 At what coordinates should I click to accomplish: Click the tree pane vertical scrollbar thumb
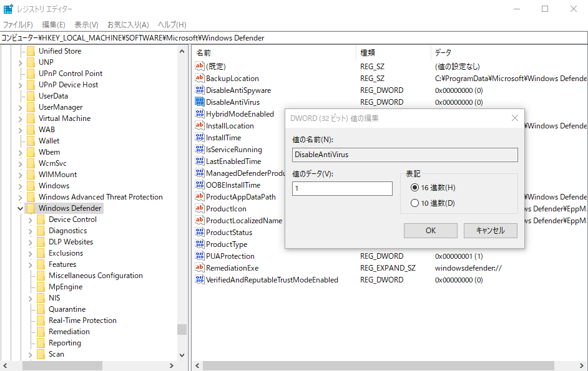click(x=182, y=329)
